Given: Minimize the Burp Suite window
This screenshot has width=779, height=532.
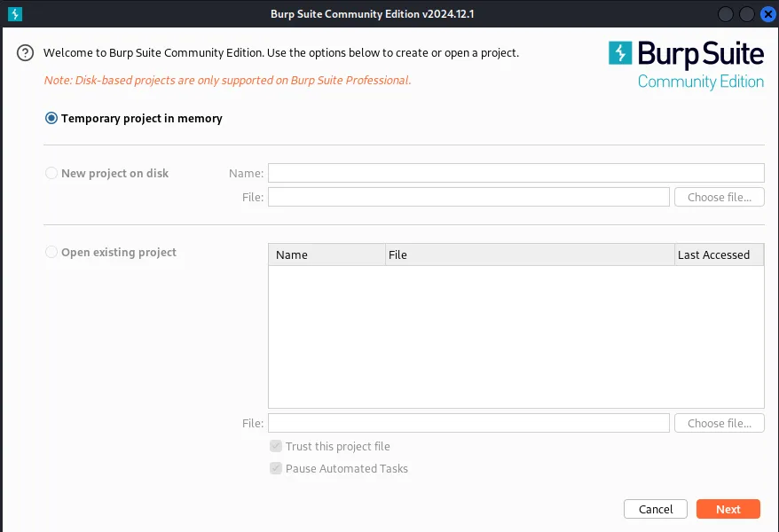Looking at the screenshot, I should (726, 14).
